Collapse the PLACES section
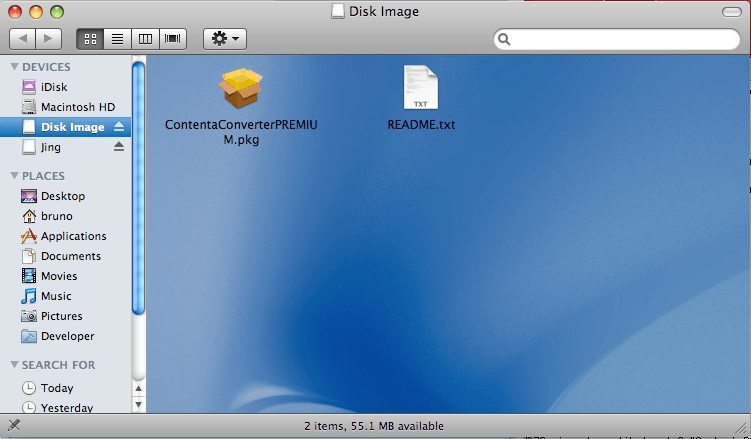Viewport: 751px width, 439px height. click(x=14, y=176)
